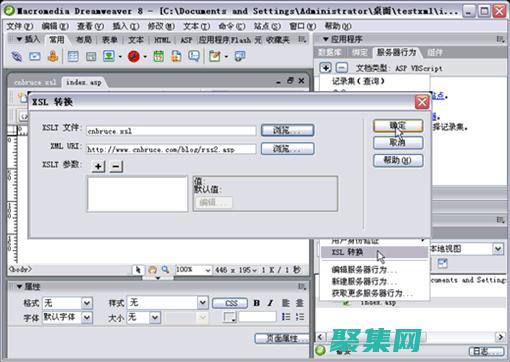This screenshot has width=510, height=362.
Task: Cancel the XSL dialog with 取消
Action: 398,143
